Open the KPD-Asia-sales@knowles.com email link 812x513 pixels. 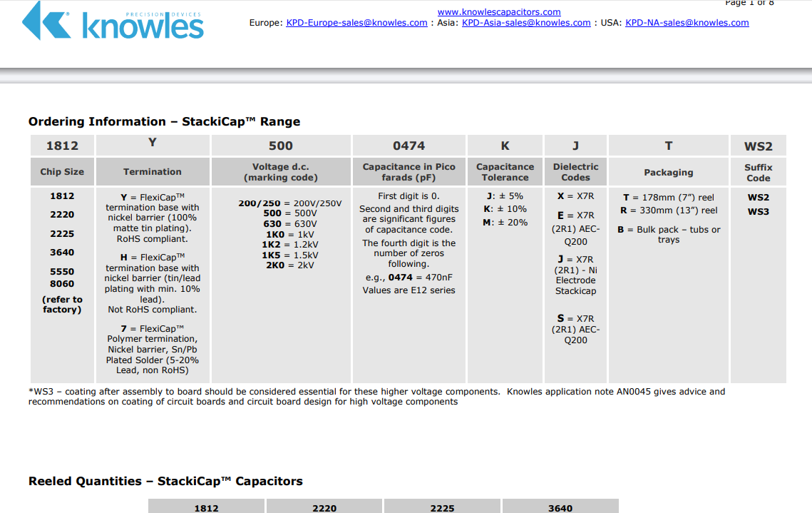point(526,23)
